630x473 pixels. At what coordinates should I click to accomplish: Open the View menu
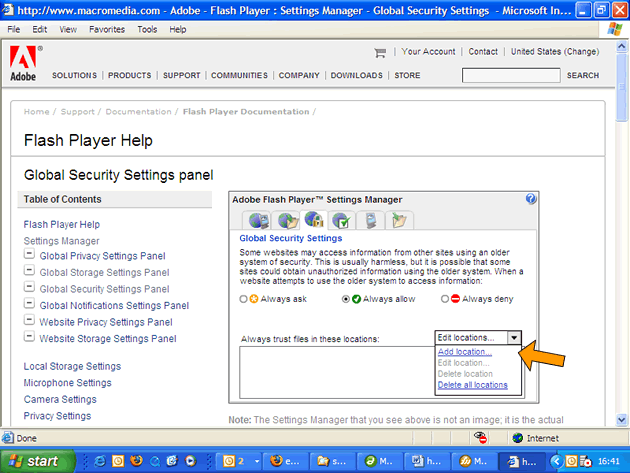[x=68, y=29]
